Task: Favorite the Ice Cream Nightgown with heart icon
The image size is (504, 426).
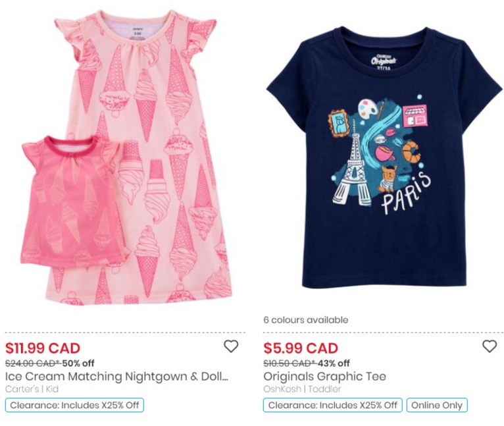Action: click(231, 346)
